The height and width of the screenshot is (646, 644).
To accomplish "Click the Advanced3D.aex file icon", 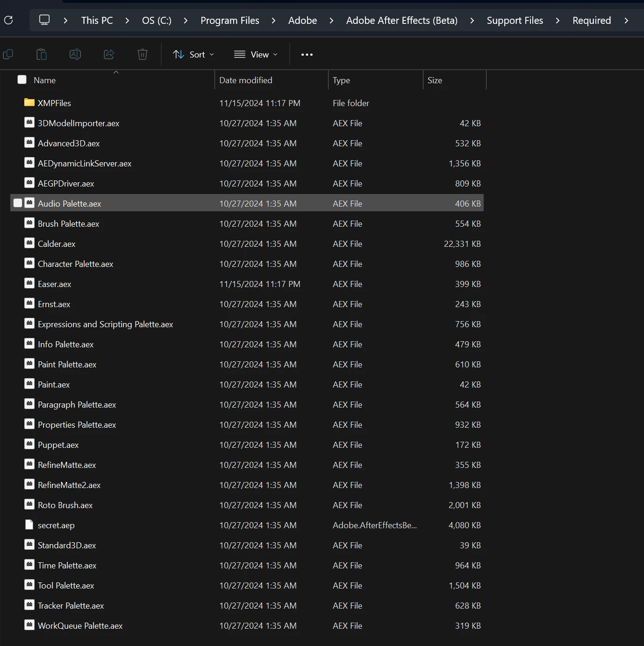I will 29,143.
